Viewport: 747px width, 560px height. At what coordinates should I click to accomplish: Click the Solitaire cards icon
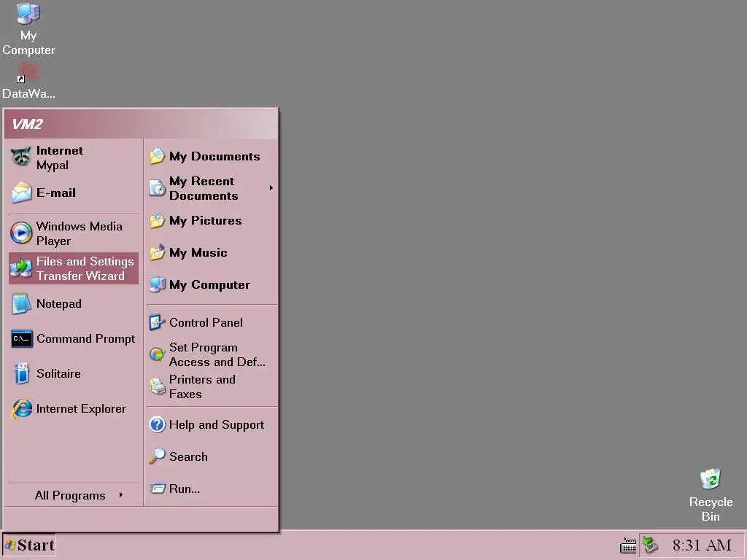pyautogui.click(x=21, y=373)
